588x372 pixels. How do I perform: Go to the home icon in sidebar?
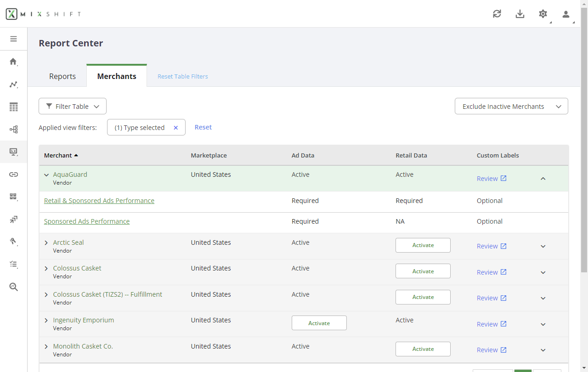point(13,62)
